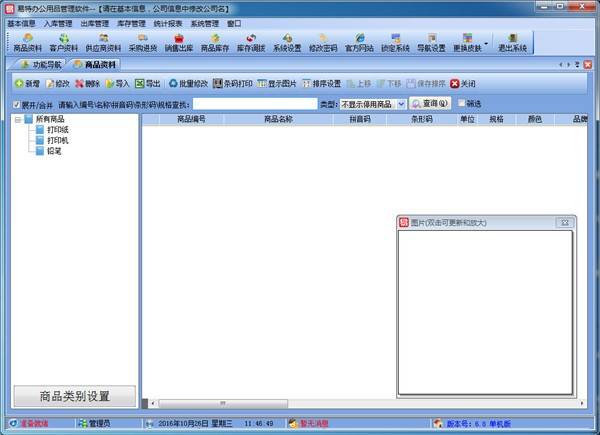This screenshot has height=435, width=600.
Task: Click 商品类别设置 button
Action: pyautogui.click(x=73, y=395)
